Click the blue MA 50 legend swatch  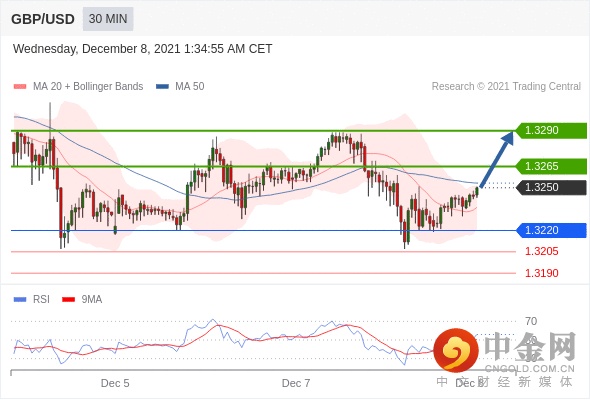point(162,87)
